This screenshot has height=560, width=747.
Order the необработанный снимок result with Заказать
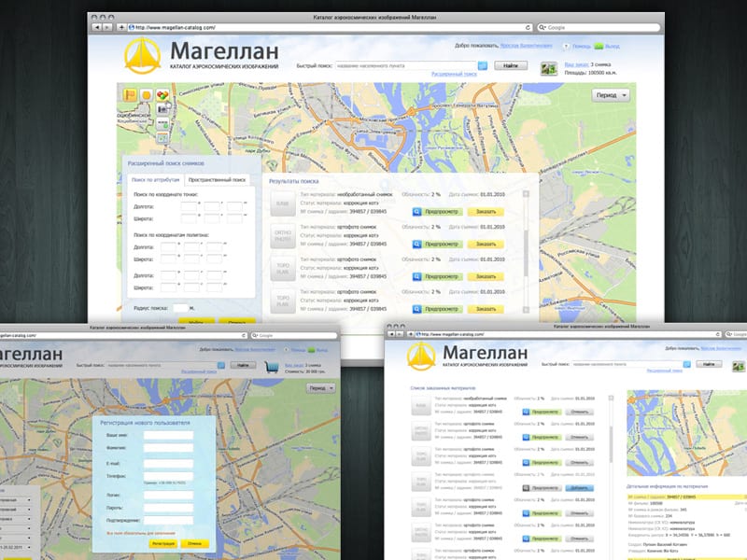pos(486,212)
